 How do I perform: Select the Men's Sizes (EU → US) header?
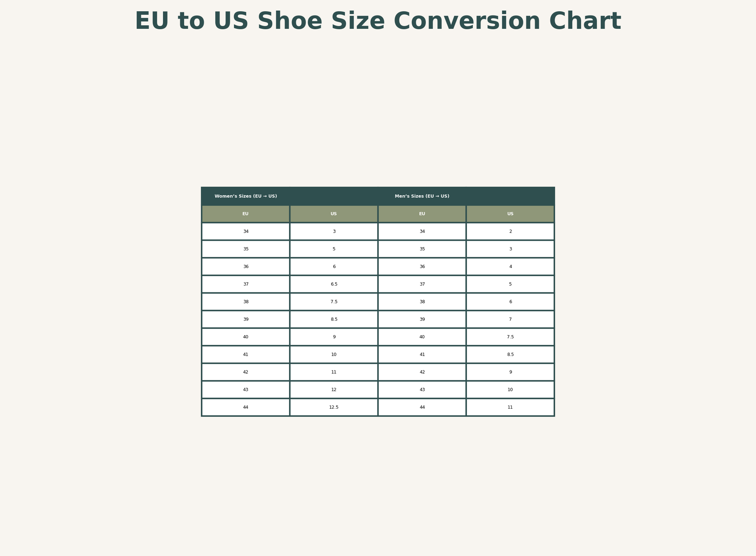(422, 196)
